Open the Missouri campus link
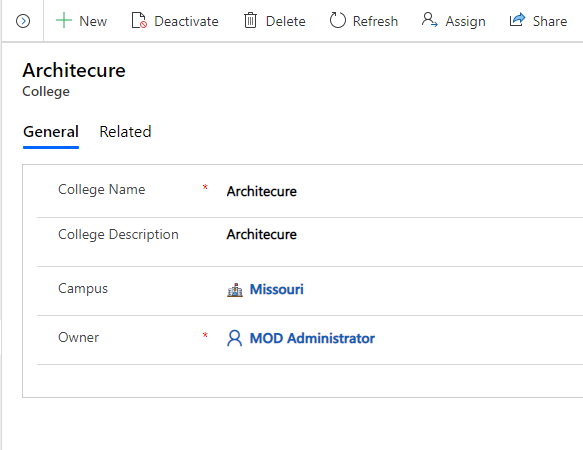The height and width of the screenshot is (450, 583). coord(277,289)
